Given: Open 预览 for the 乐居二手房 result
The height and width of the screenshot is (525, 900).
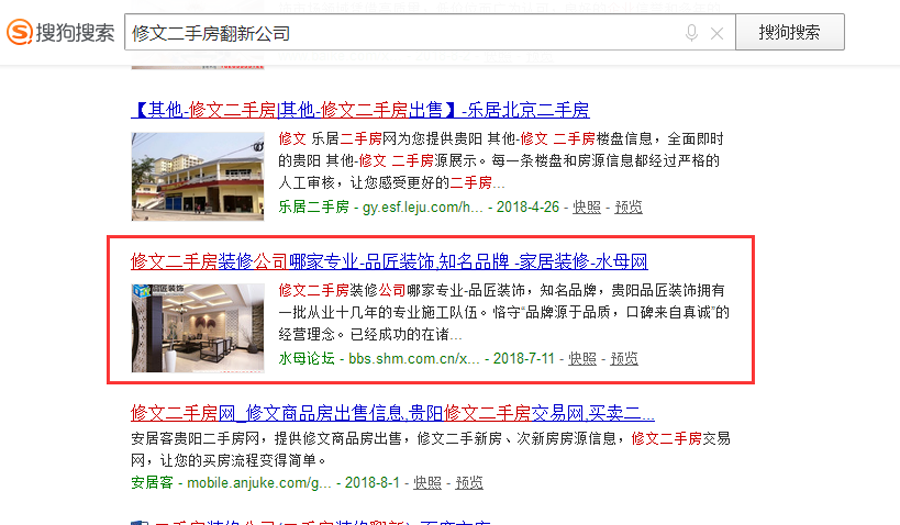Looking at the screenshot, I should click(629, 207).
